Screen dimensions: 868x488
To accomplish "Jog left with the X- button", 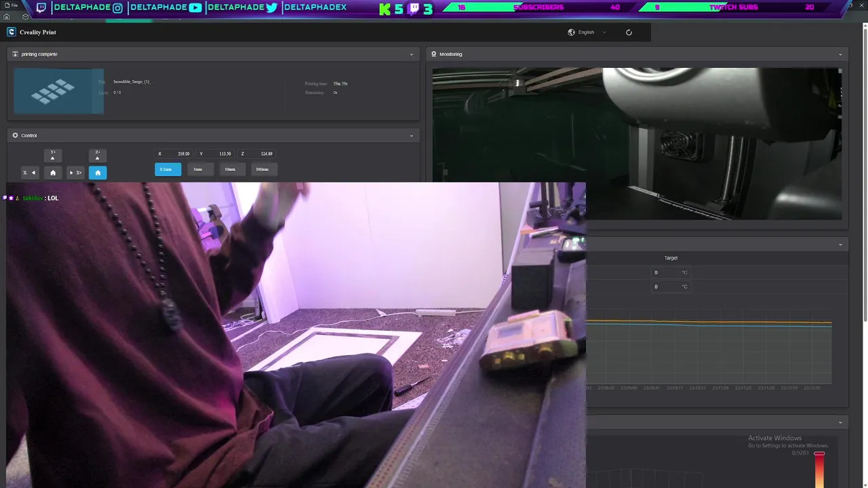I will (30, 173).
